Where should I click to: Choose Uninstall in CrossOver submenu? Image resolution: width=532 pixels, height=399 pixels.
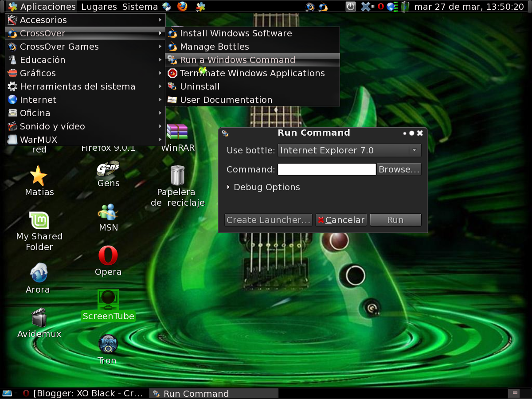tap(252, 86)
